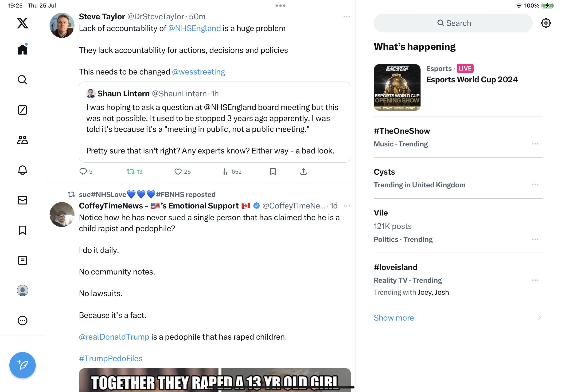Open the @wesstreeting mention link
Viewport: 561px width, 392px height.
[x=199, y=72]
